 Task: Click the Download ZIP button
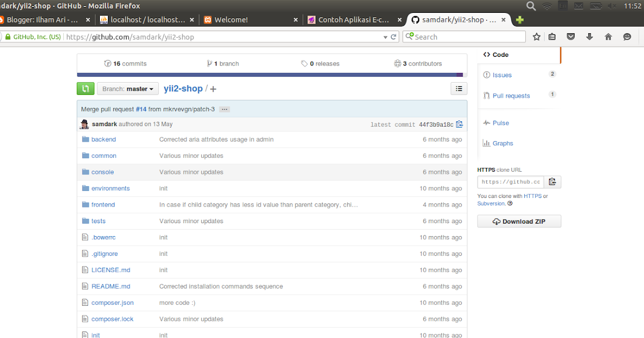(x=519, y=222)
